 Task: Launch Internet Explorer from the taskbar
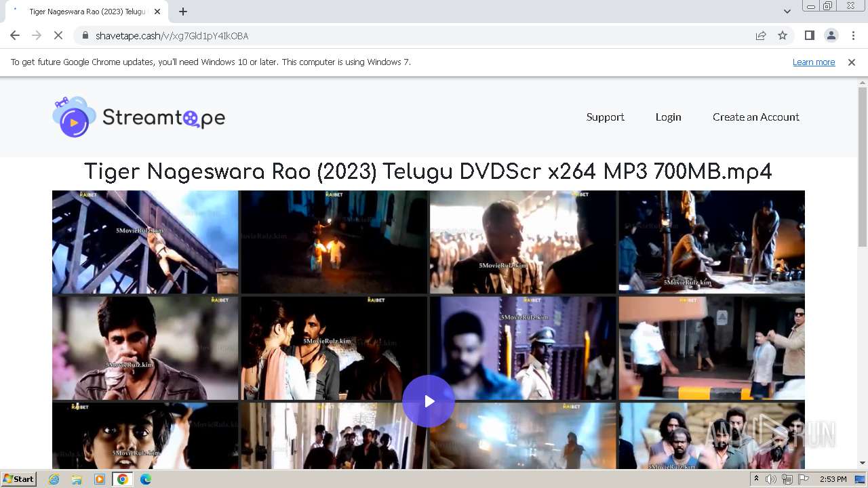coord(54,479)
